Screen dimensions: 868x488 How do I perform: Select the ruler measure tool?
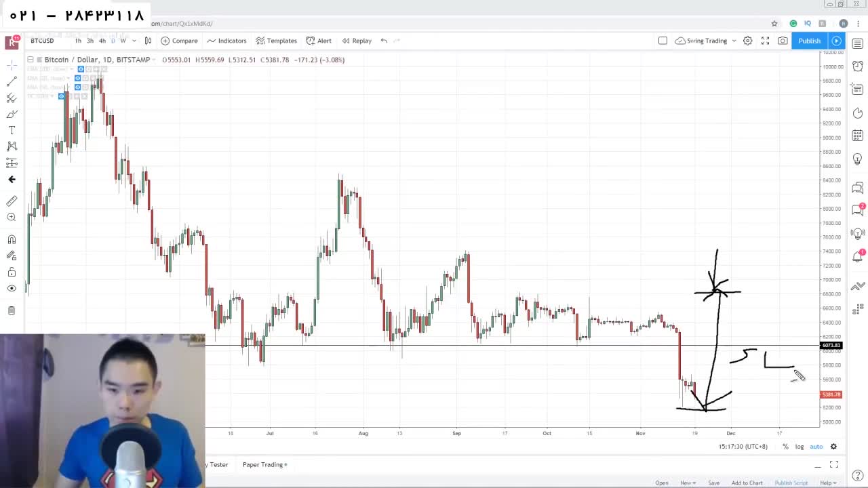coord(12,201)
